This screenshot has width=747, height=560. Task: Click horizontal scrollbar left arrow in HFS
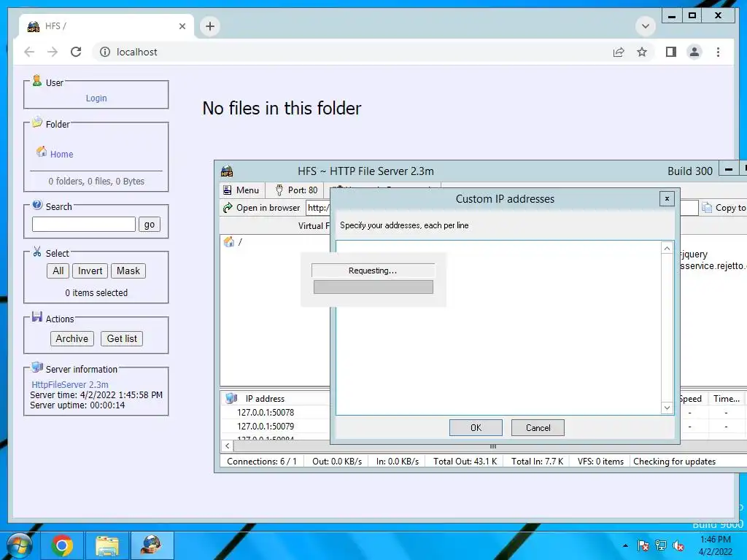tap(228, 446)
